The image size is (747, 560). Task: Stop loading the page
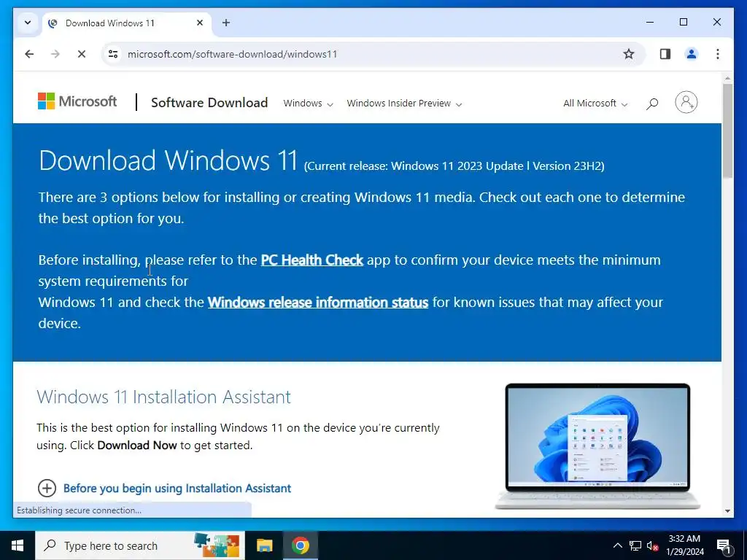(82, 54)
